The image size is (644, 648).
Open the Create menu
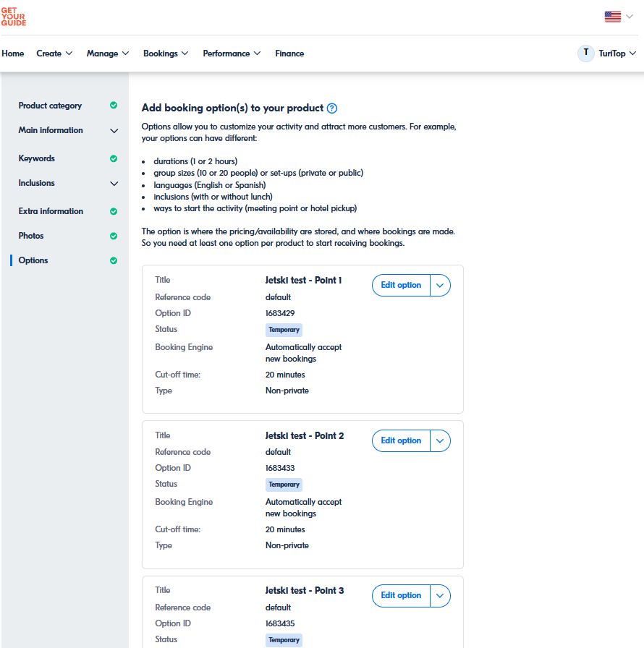click(55, 54)
